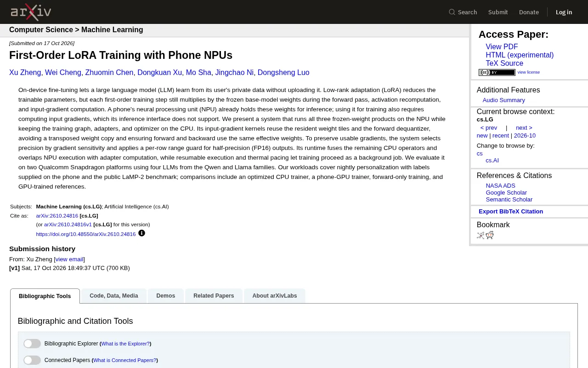This screenshot has height=368, width=588.
Task: Open the Audio Summary feature
Action: 503,100
